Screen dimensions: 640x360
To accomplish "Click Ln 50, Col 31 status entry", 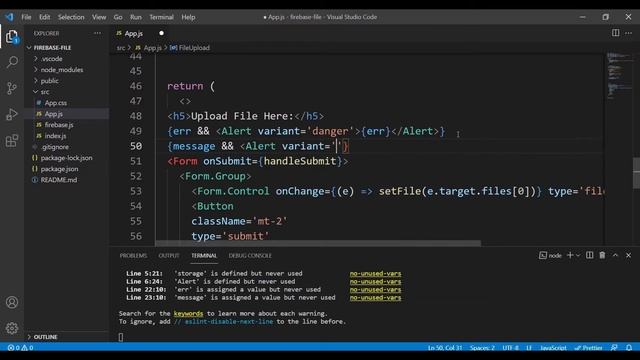I will coord(444,348).
